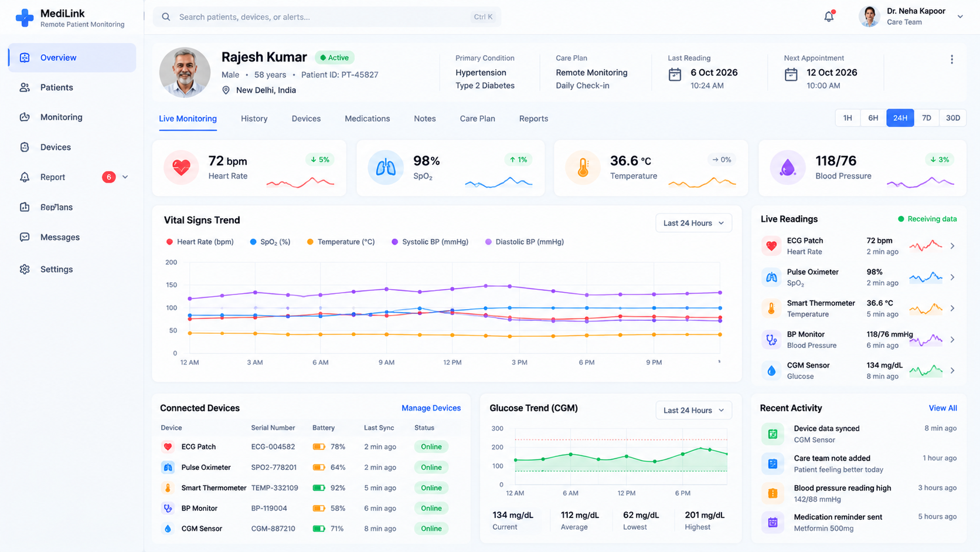This screenshot has height=552, width=980.
Task: Click the MediLink cross logo
Action: [x=25, y=18]
